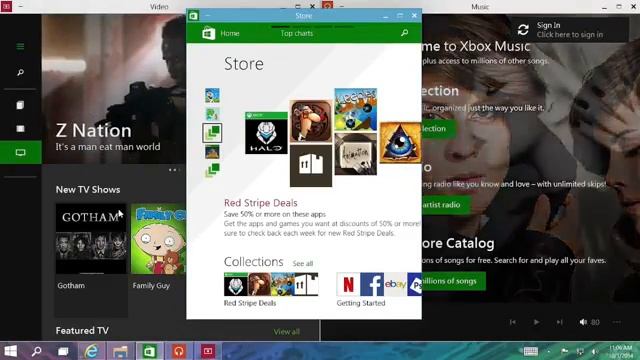Open the hamburger menu in Video app
The image size is (640, 360).
point(20,47)
